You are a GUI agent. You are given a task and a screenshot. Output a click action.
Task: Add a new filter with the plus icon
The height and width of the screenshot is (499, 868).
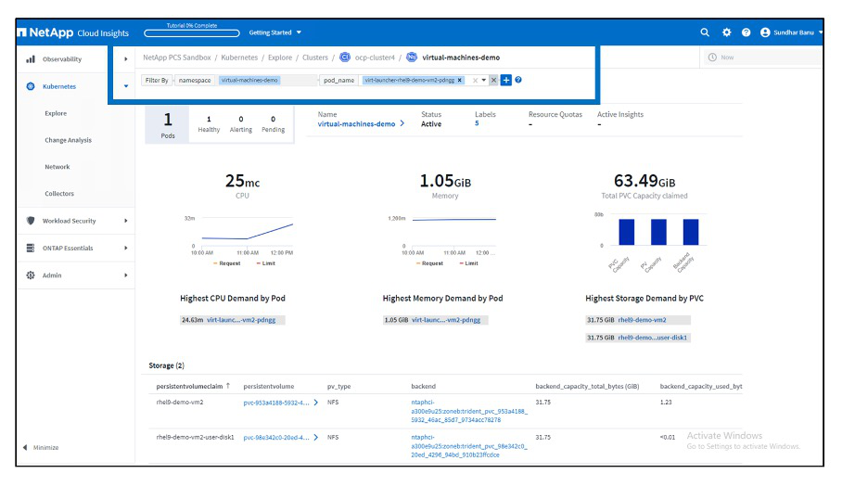(506, 81)
